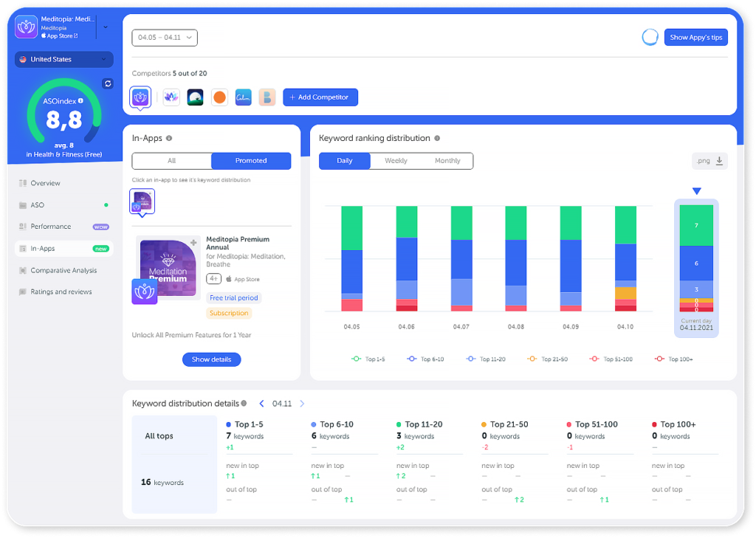Toggle In-Apps filter to Promoted

251,161
